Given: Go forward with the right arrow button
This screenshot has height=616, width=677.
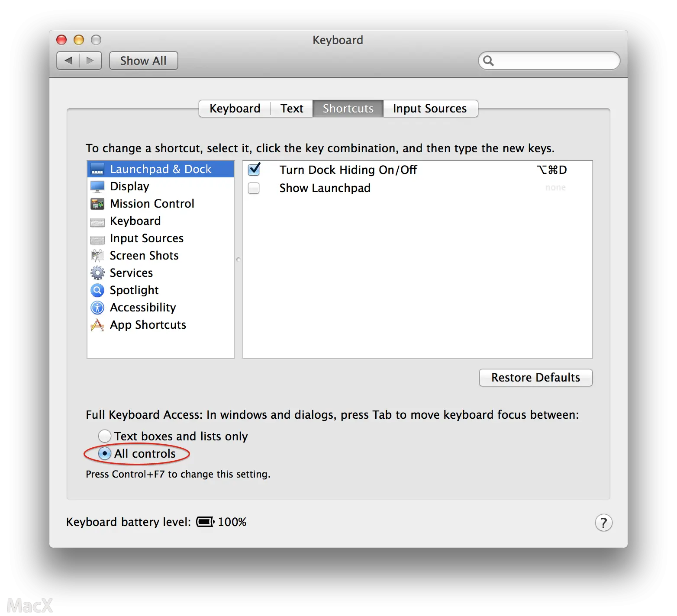Looking at the screenshot, I should pyautogui.click(x=90, y=61).
